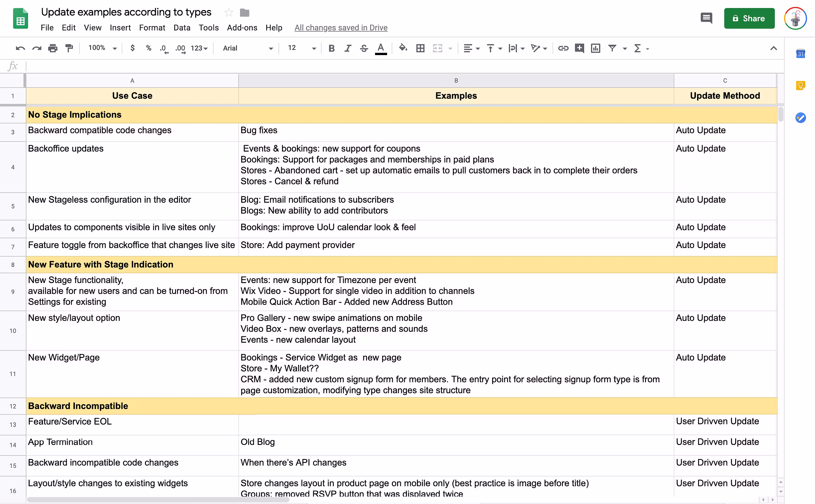
Task: Select cell New Widget/Page
Action: [x=132, y=374]
